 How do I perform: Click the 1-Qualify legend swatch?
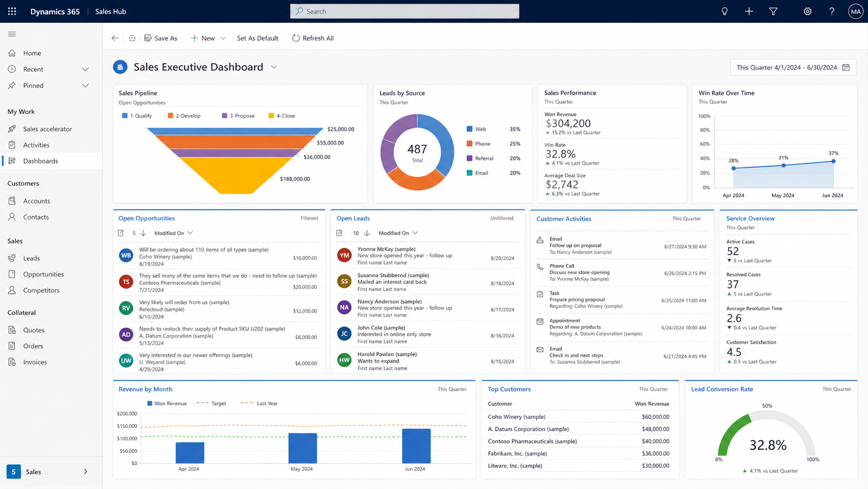point(125,116)
